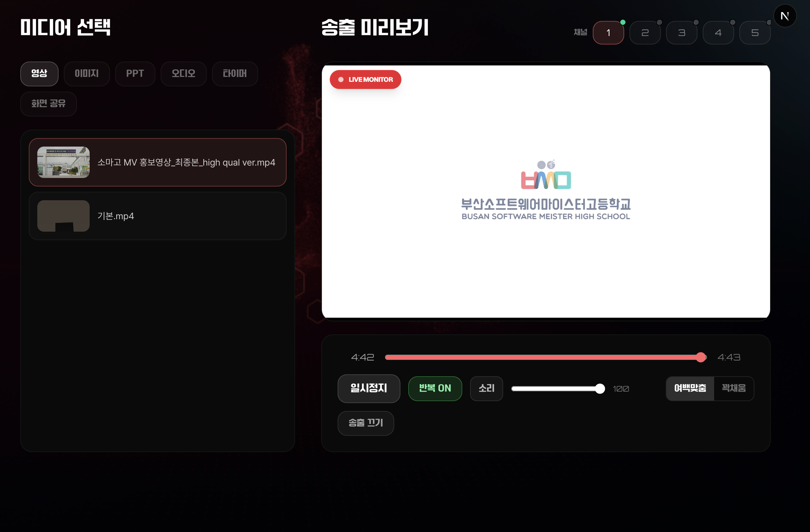The image size is (810, 532).
Task: Toggle the 반복 ON loop button
Action: click(435, 388)
